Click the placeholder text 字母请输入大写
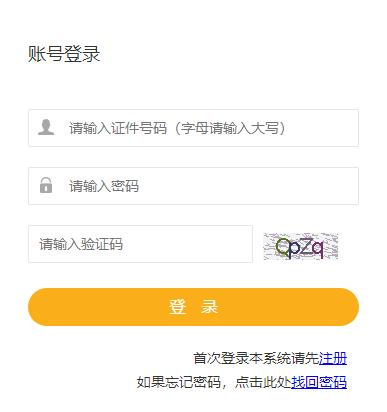This screenshot has width=387, height=412. point(230,128)
